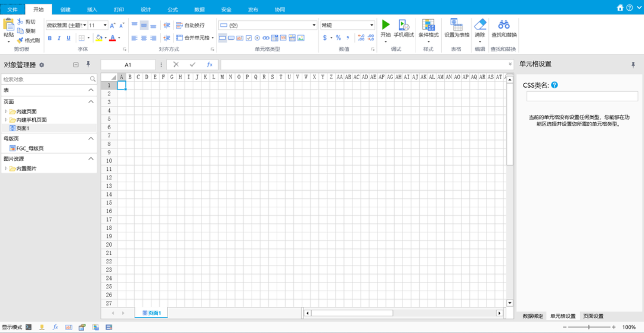The height and width of the screenshot is (333, 644).
Task: Switch to the 数据 ribbon tab
Action: coord(200,10)
